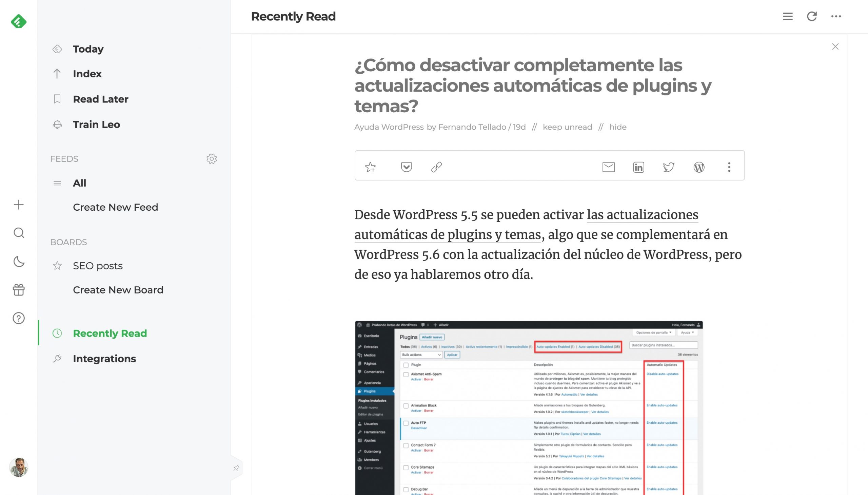Viewport: 868px width, 495px height.
Task: Refresh the Recently Read list
Action: tap(812, 16)
